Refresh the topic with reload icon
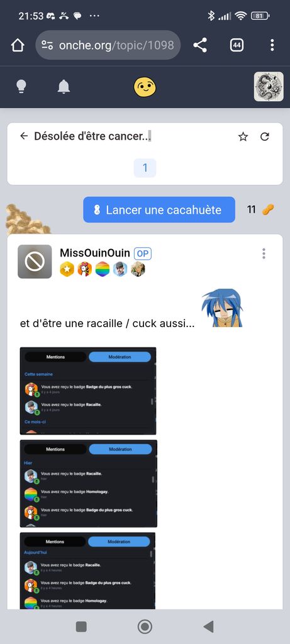 coord(265,136)
